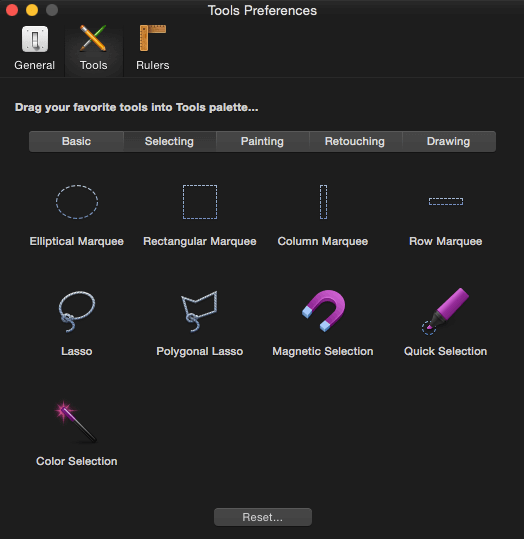Open the General preferences pane

[x=34, y=48]
